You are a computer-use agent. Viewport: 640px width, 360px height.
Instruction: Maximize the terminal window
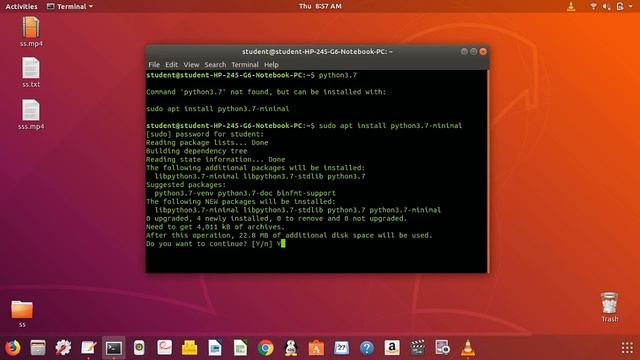point(473,51)
